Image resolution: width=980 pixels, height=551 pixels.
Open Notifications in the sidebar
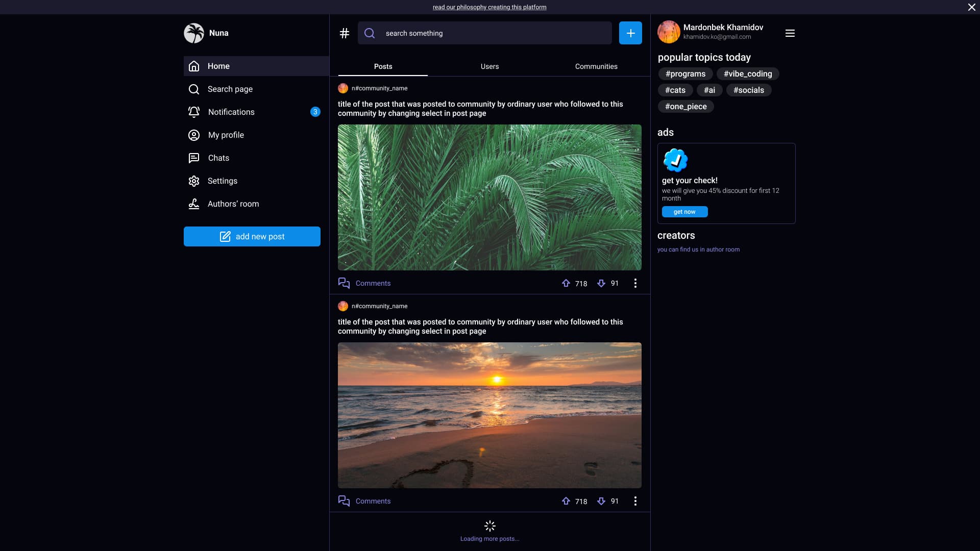coord(231,112)
